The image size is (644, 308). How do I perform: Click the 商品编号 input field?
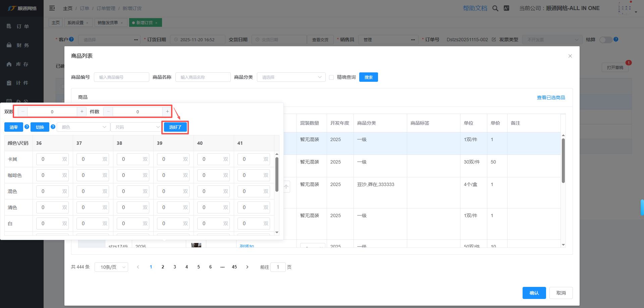[121, 77]
